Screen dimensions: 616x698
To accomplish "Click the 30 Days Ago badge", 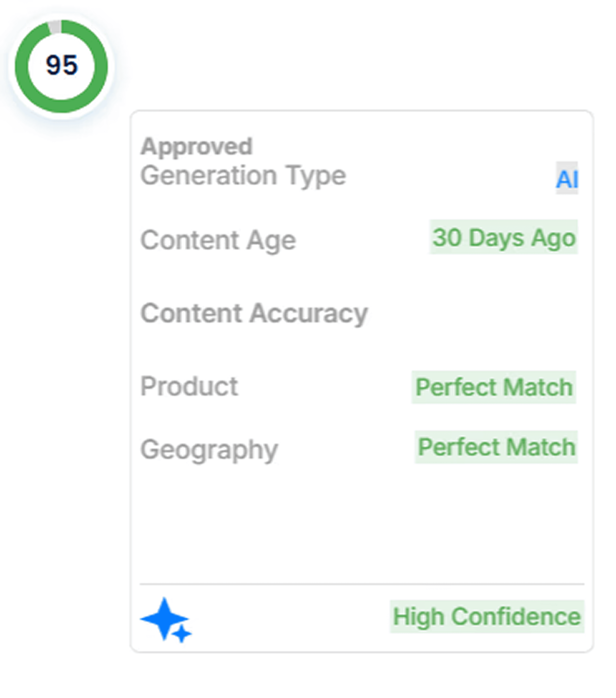I will pyautogui.click(x=504, y=237).
